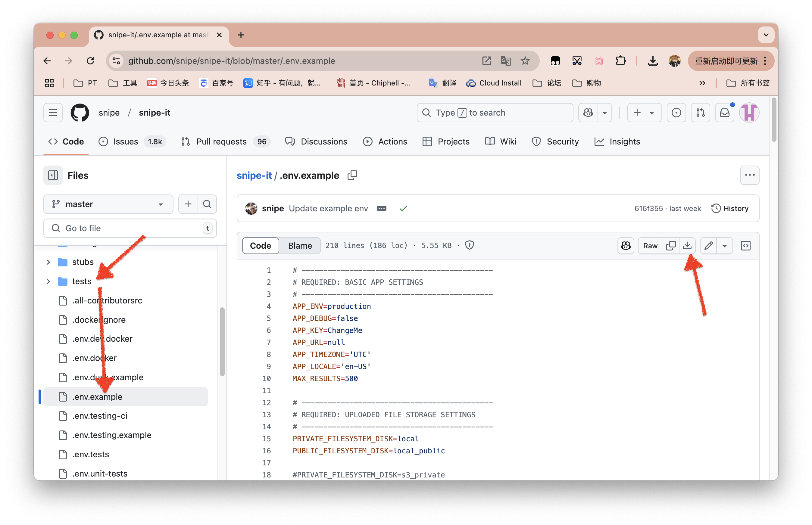Open GitHub home via Octocat logo
The image size is (812, 525).
80,113
